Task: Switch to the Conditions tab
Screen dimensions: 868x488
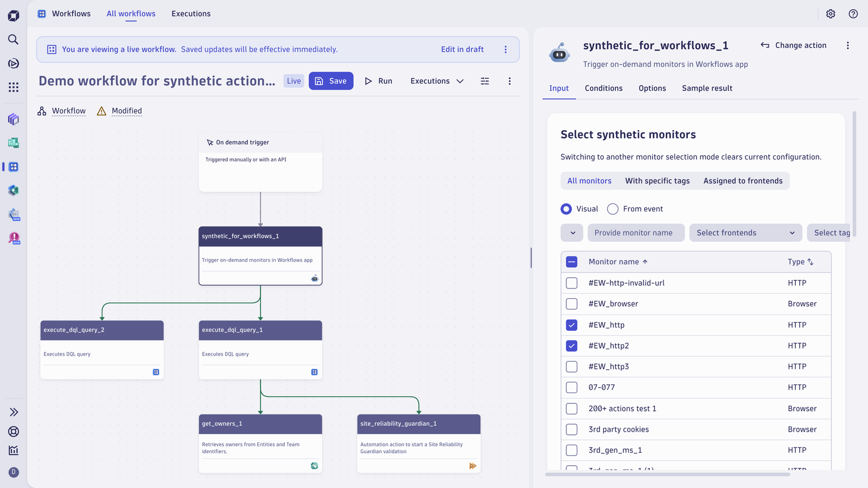Action: 604,88
